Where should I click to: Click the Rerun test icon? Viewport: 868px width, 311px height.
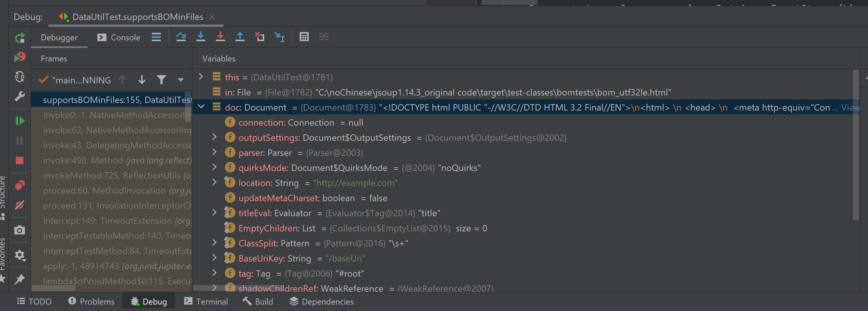(x=20, y=38)
